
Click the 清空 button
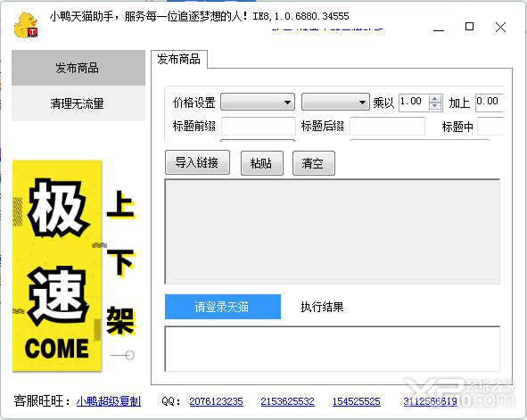(x=314, y=163)
